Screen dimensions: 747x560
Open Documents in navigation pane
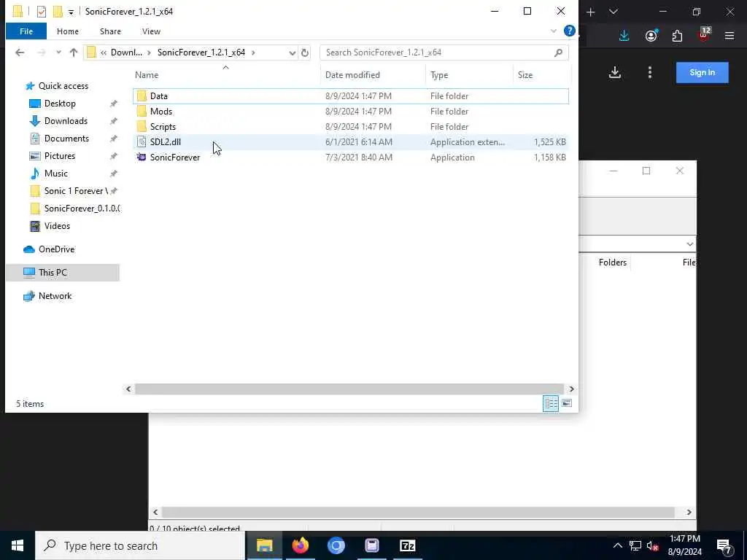click(66, 139)
